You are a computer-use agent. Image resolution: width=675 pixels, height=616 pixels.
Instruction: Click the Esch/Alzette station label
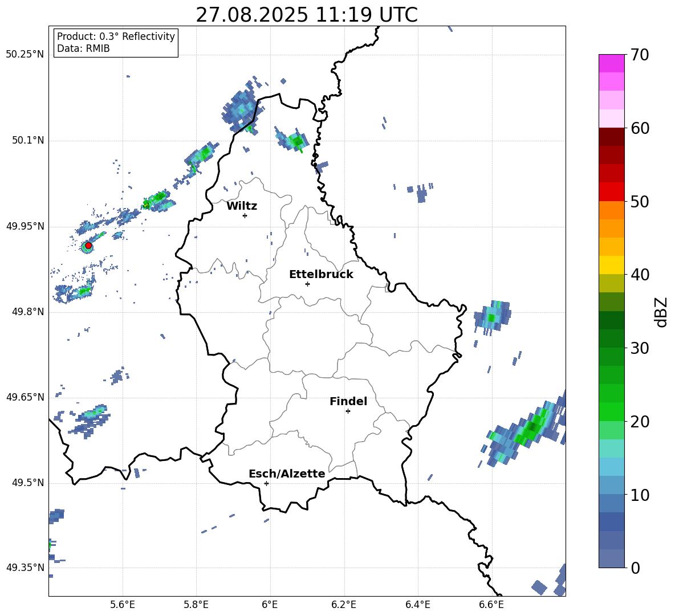[287, 474]
